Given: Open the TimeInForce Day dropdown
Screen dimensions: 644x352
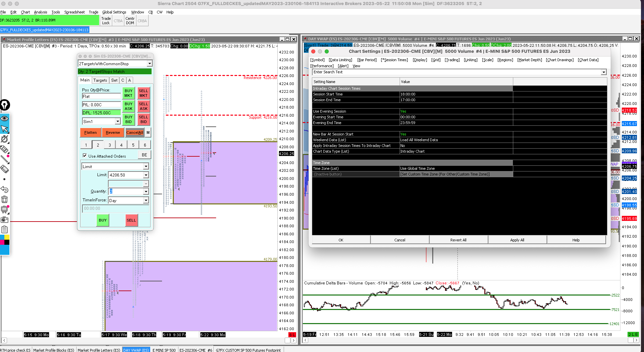Looking at the screenshot, I should (x=146, y=200).
